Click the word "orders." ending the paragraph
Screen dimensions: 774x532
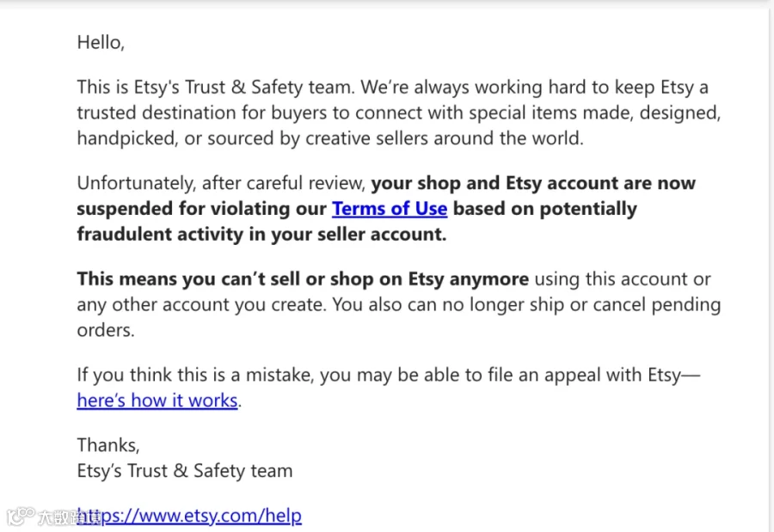pos(106,331)
